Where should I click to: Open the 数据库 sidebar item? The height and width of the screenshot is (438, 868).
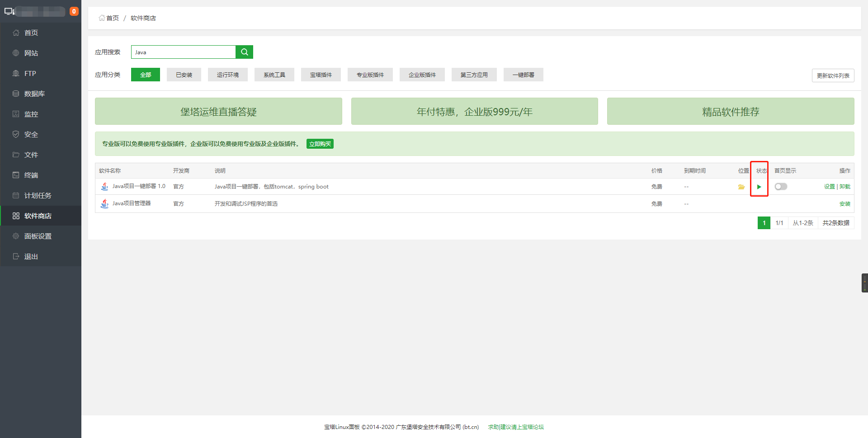point(41,94)
